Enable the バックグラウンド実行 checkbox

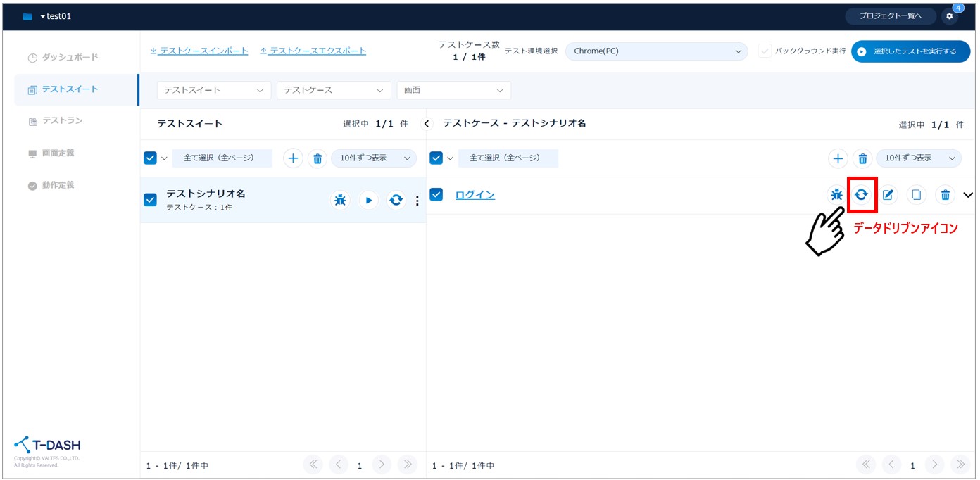coord(765,51)
